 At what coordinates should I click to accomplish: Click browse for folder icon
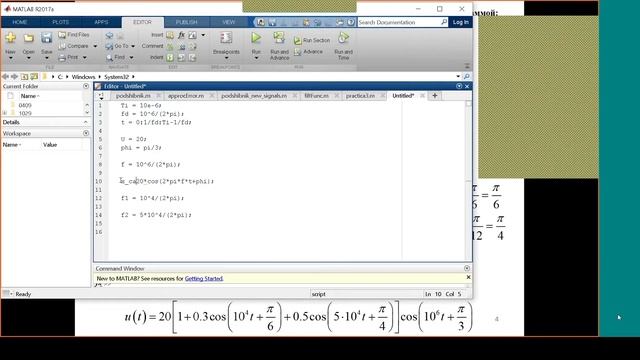tap(34, 77)
